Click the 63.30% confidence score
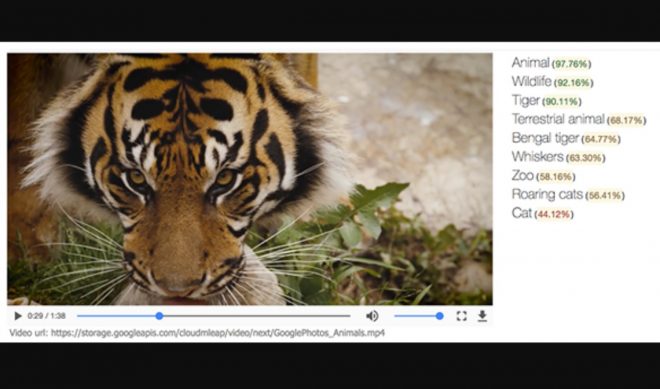660x389 pixels. tap(585, 158)
